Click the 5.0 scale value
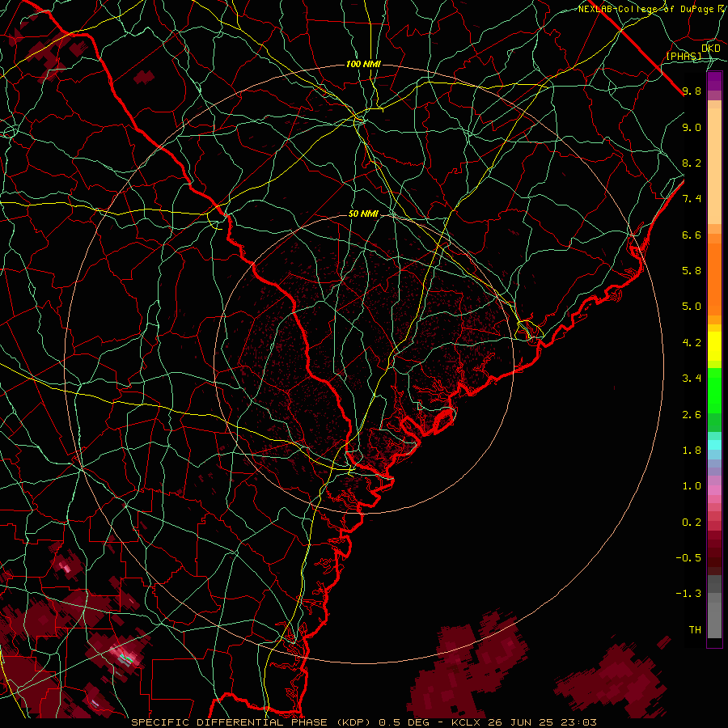Screen dimensions: 728x728 (692, 307)
